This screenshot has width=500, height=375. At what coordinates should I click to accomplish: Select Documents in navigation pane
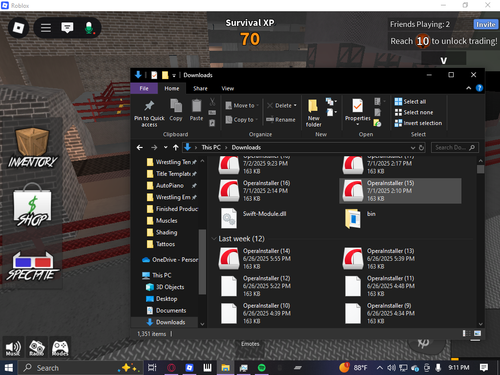pyautogui.click(x=166, y=310)
